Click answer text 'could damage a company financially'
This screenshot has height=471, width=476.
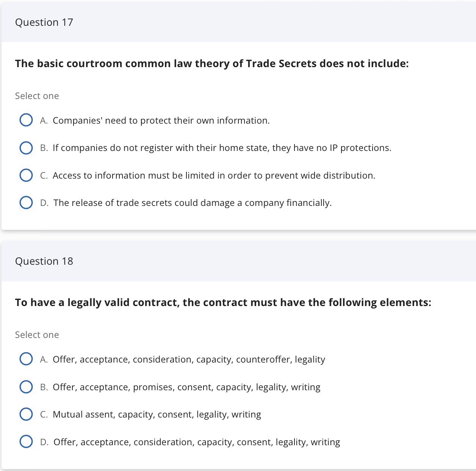tap(193, 203)
